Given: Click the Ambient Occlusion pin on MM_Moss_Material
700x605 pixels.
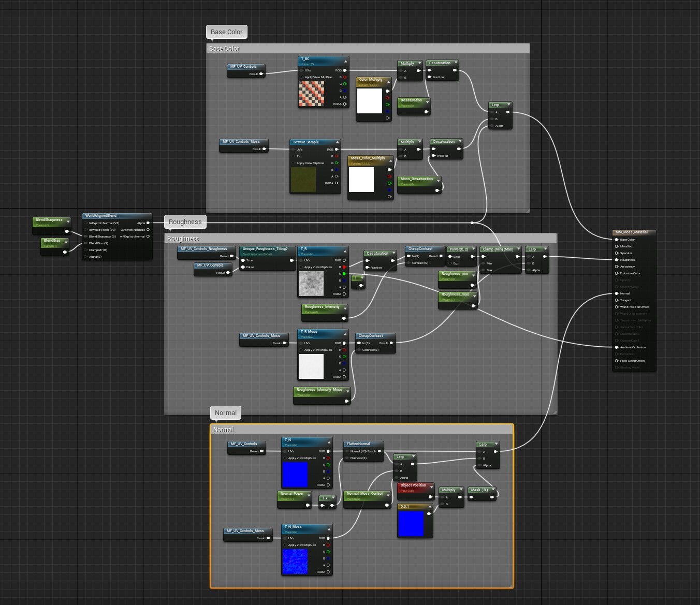Looking at the screenshot, I should click(x=616, y=347).
